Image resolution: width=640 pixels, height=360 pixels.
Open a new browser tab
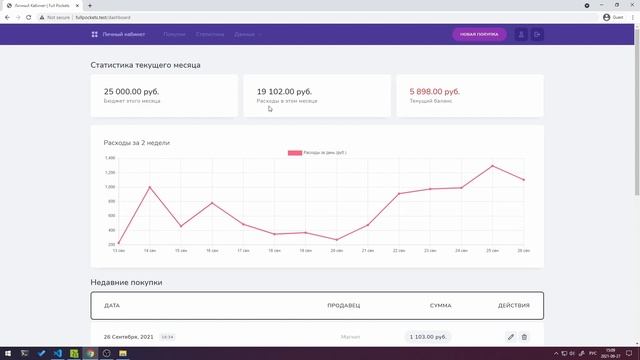(90, 6)
